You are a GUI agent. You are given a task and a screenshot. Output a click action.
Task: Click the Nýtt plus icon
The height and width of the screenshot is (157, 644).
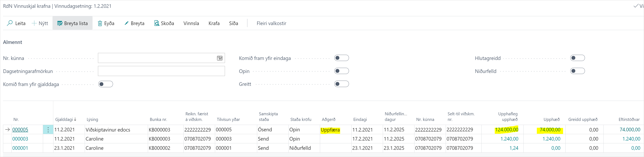click(x=34, y=23)
